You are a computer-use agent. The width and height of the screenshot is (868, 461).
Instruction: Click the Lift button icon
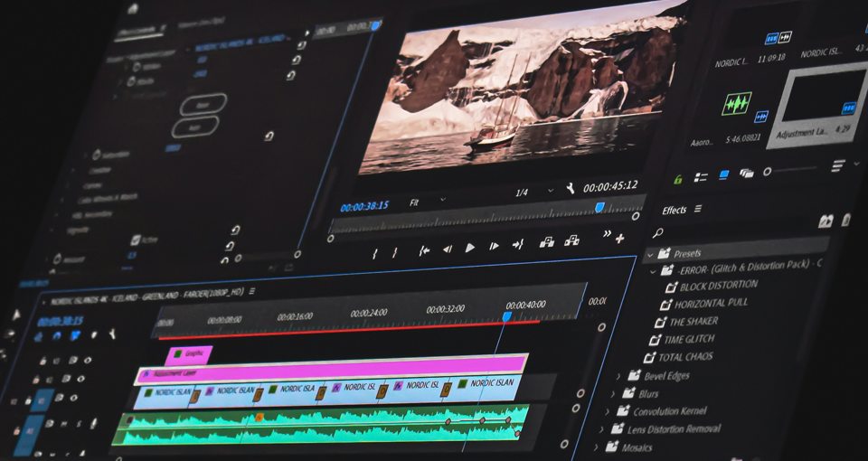(x=546, y=242)
